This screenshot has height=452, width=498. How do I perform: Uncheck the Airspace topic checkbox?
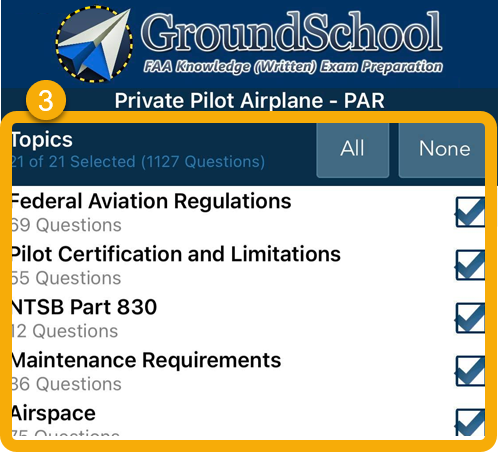(470, 422)
